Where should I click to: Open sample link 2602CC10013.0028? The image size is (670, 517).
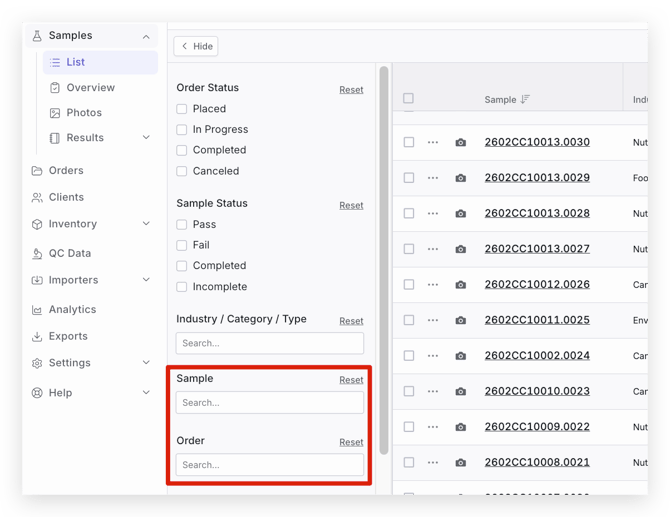(x=537, y=214)
